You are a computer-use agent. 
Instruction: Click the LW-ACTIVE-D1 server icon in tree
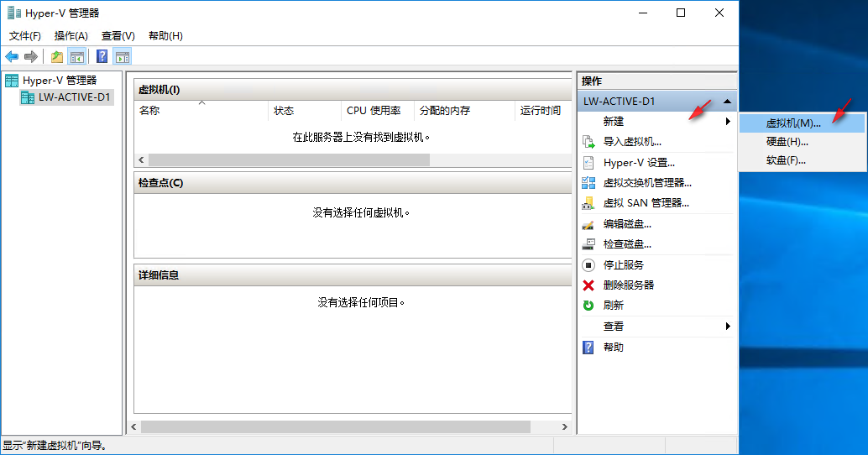tap(28, 98)
